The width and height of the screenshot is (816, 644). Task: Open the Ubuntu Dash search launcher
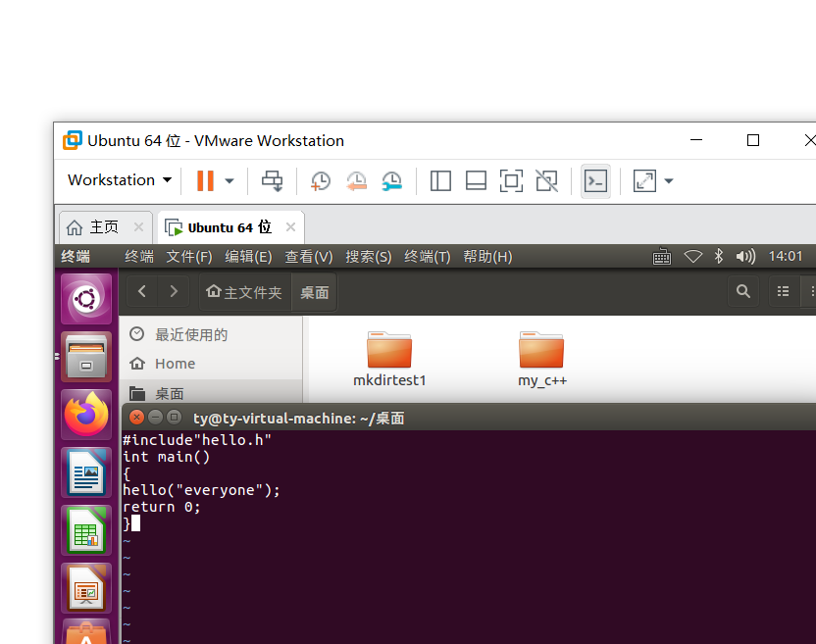pos(86,299)
